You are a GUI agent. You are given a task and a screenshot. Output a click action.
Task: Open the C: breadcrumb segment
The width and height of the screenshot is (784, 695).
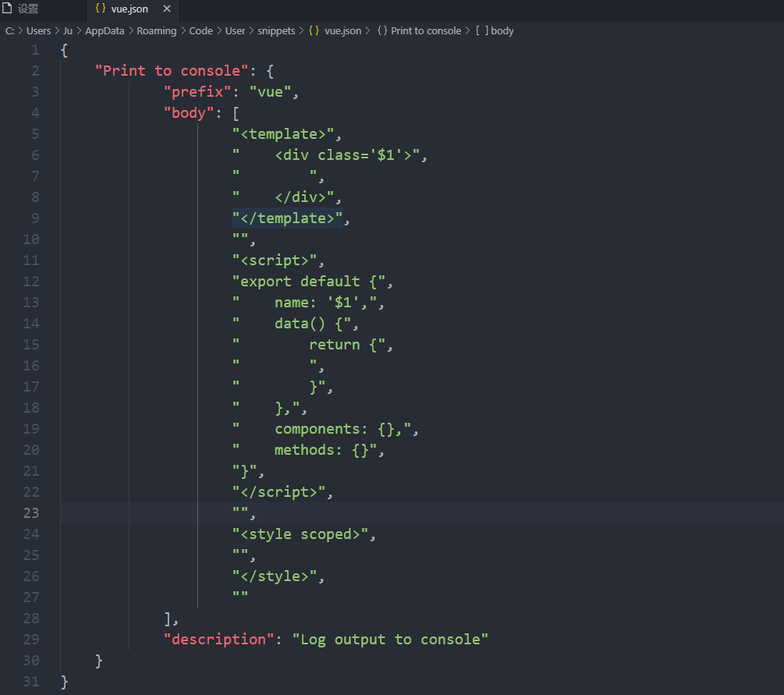[x=9, y=31]
